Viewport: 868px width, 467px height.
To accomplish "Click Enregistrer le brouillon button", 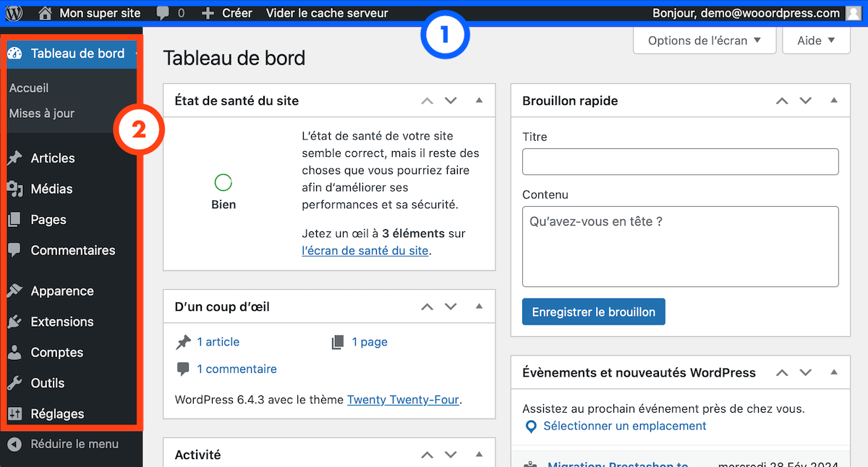I will (594, 312).
